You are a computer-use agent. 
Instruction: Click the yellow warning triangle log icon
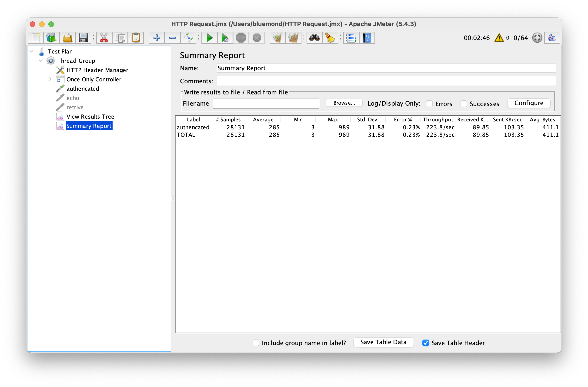coord(499,38)
